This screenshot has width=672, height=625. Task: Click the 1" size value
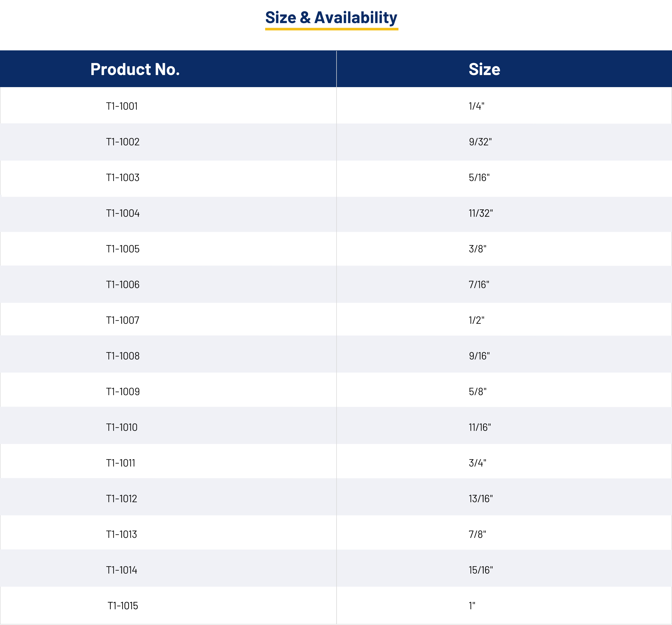pyautogui.click(x=471, y=606)
